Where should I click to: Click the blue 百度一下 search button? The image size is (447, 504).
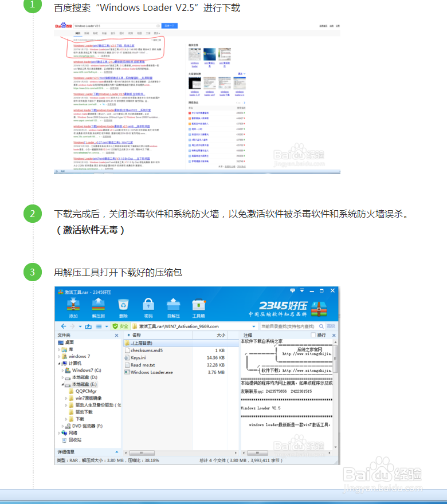point(170,26)
